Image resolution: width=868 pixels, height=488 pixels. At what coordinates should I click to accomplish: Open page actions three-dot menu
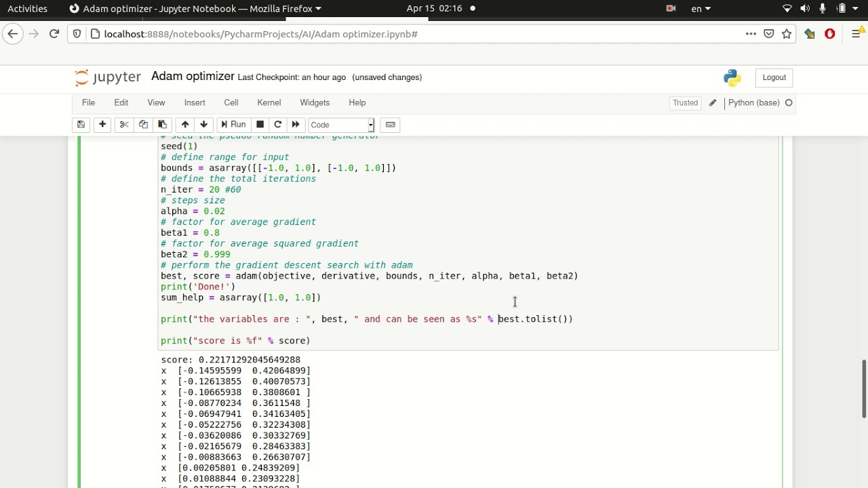pyautogui.click(x=751, y=34)
